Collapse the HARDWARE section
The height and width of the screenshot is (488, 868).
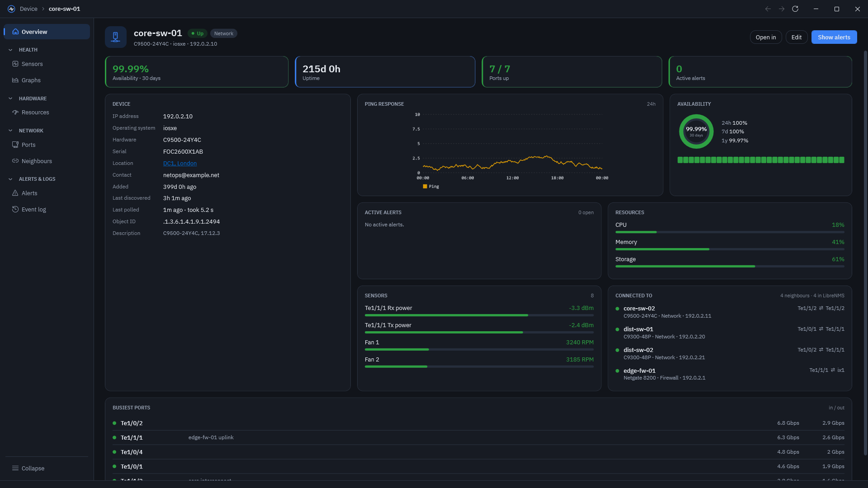point(10,99)
